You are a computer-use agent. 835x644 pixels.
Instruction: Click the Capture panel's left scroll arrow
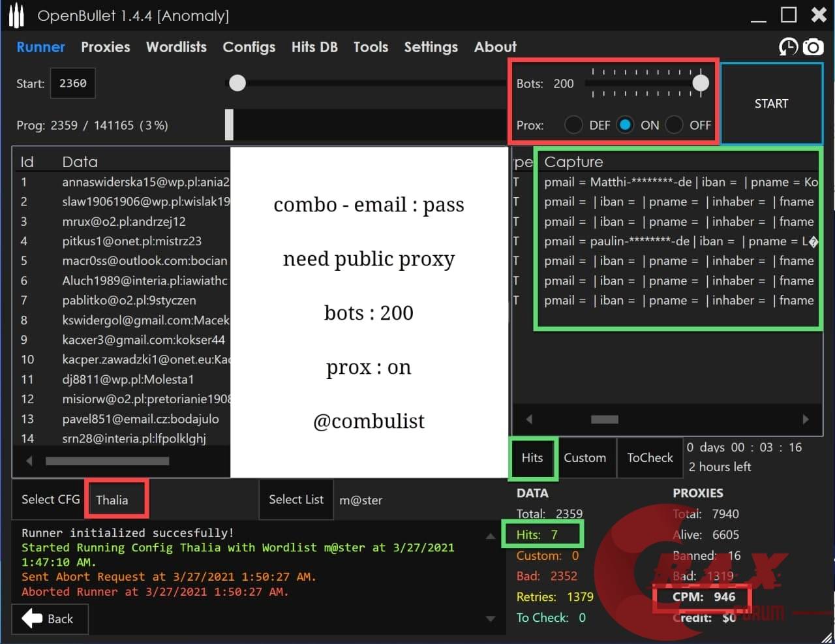[529, 419]
